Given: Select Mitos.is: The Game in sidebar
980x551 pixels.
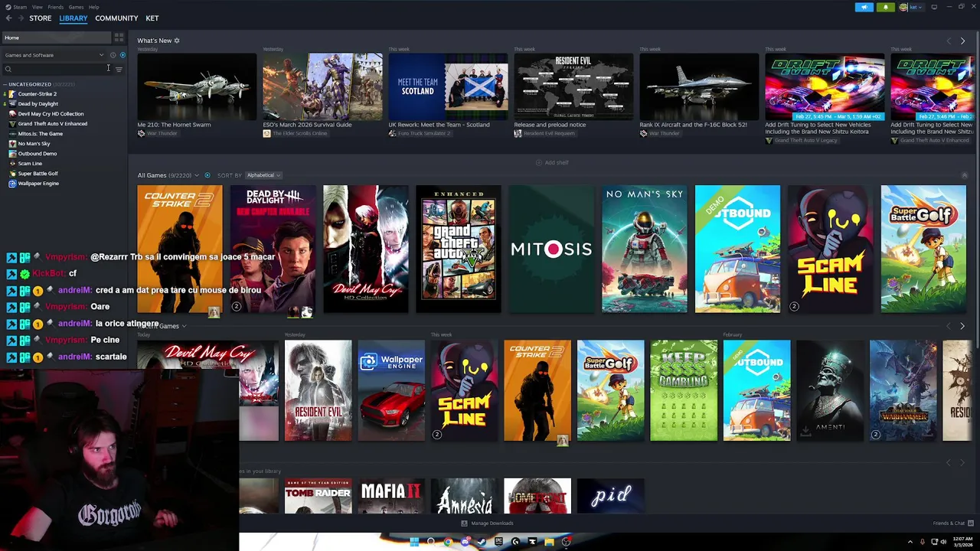Looking at the screenshot, I should tap(41, 134).
